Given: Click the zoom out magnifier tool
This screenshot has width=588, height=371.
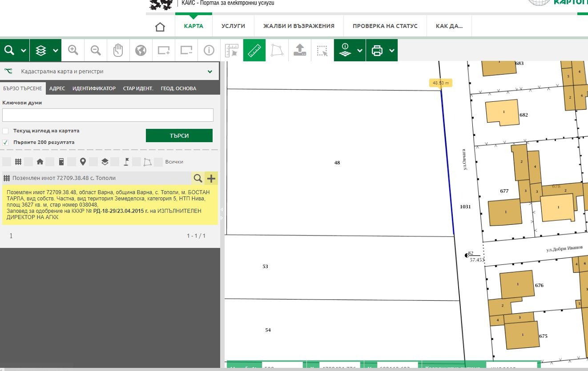Looking at the screenshot, I should [x=96, y=51].
